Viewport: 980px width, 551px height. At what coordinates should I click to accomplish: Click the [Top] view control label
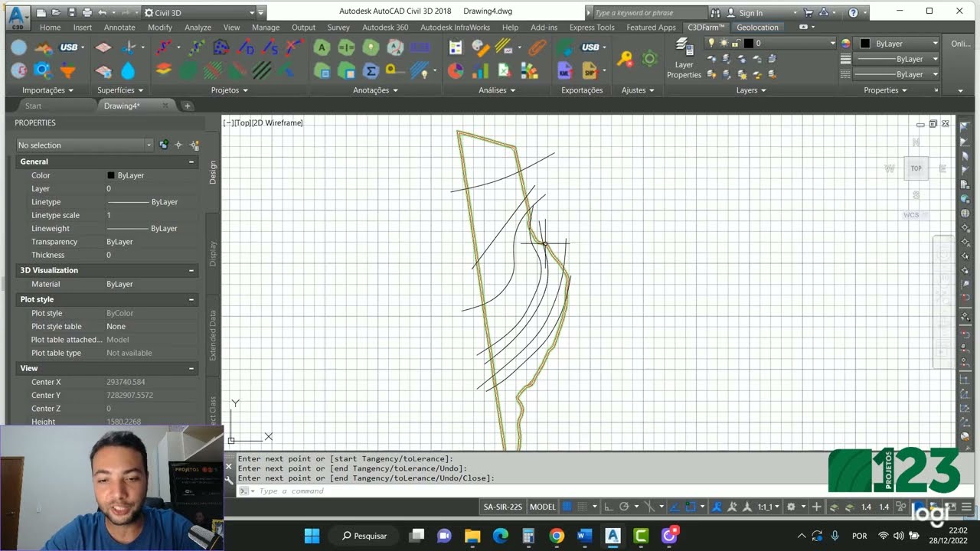[x=242, y=122]
